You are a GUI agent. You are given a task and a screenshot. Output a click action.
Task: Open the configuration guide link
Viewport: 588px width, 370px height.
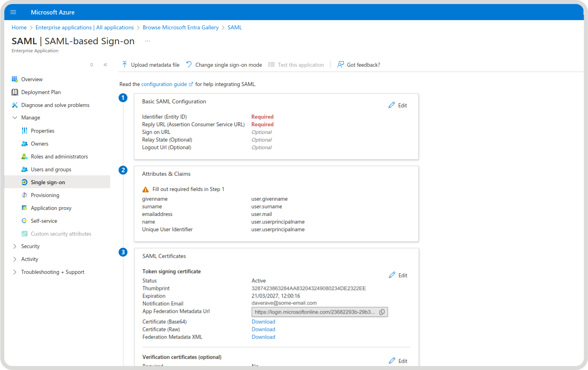[164, 84]
